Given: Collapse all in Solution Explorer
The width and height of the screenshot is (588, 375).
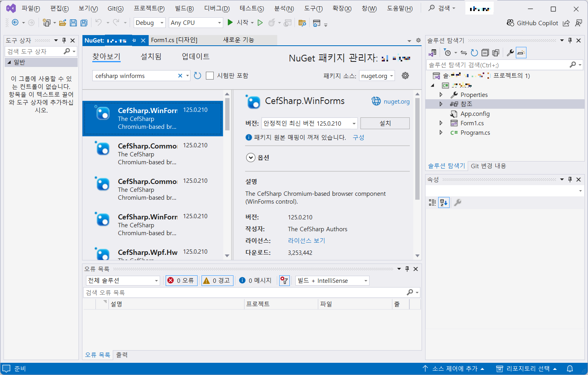Looking at the screenshot, I should click(485, 52).
